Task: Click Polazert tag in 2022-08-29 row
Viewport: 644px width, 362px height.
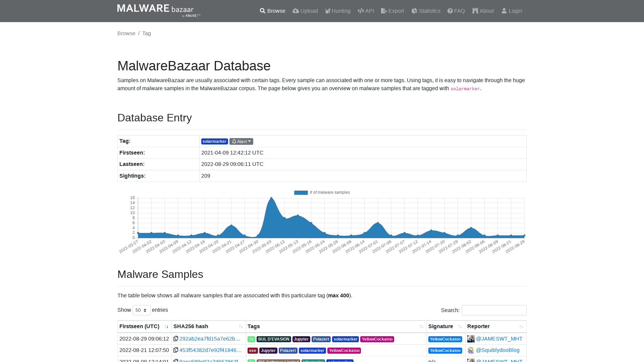Action: (321, 339)
